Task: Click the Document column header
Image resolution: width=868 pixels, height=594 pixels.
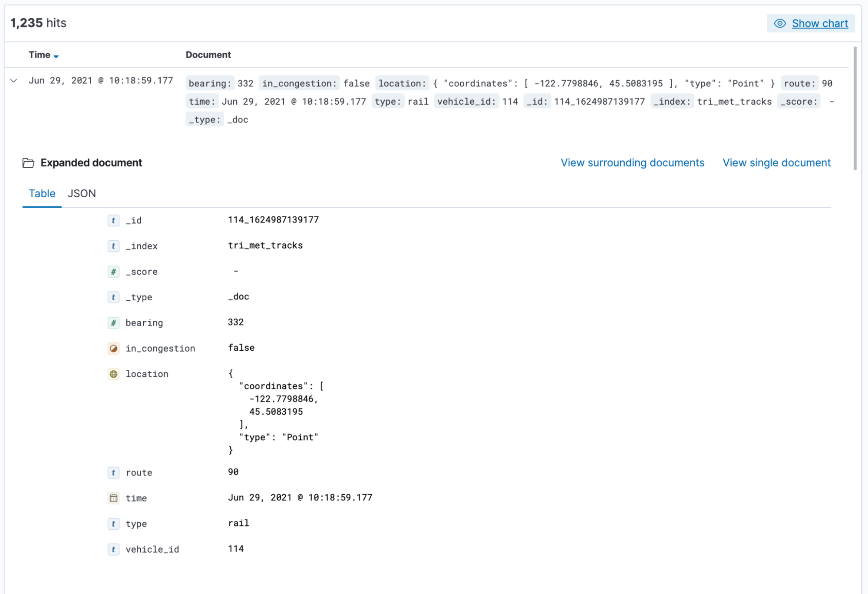Action: click(x=208, y=55)
